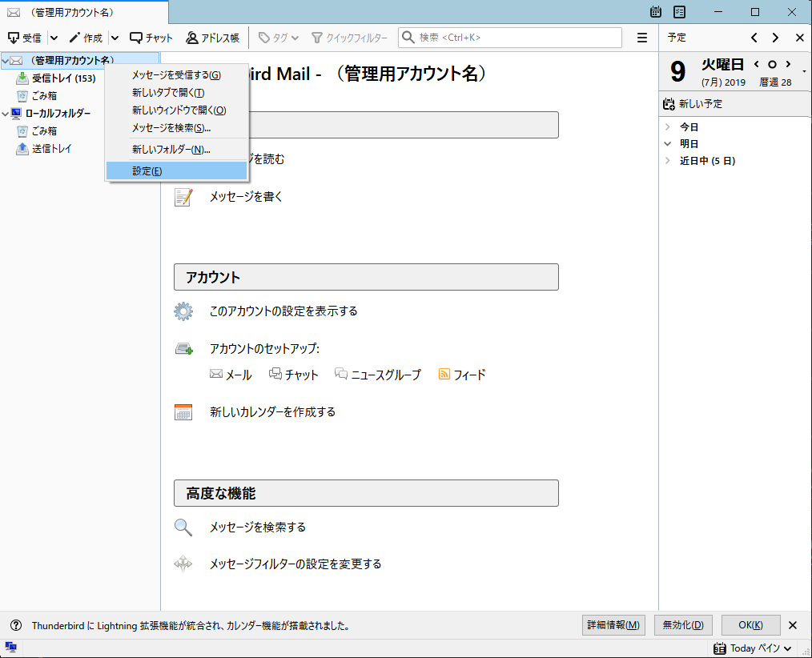
Task: Click the フィード (Feeds) account setup icon
Action: coord(444,374)
